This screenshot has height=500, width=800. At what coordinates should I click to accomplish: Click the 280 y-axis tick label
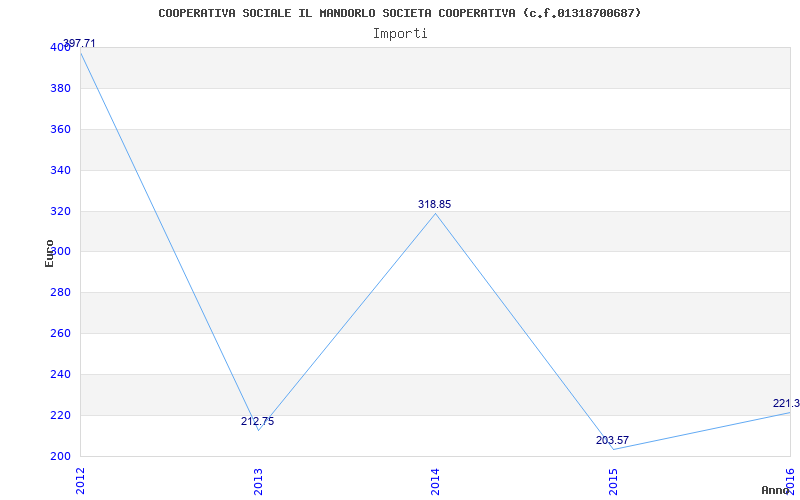[x=60, y=293]
